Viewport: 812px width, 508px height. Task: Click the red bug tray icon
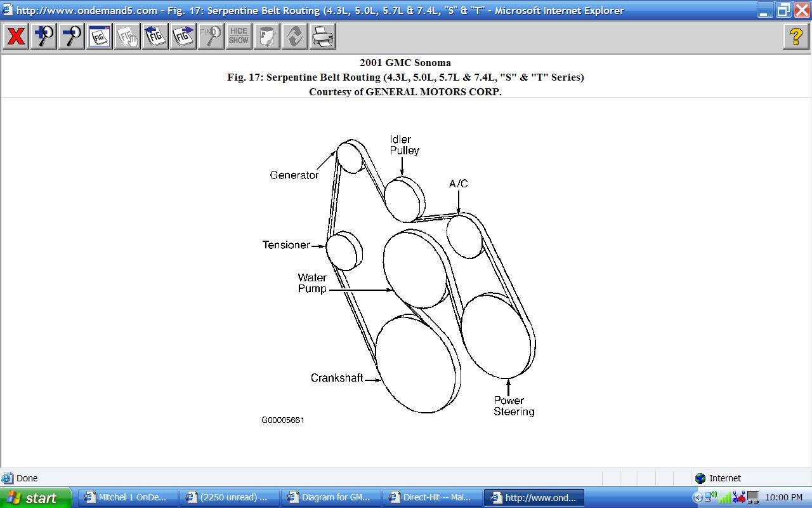pyautogui.click(x=738, y=497)
